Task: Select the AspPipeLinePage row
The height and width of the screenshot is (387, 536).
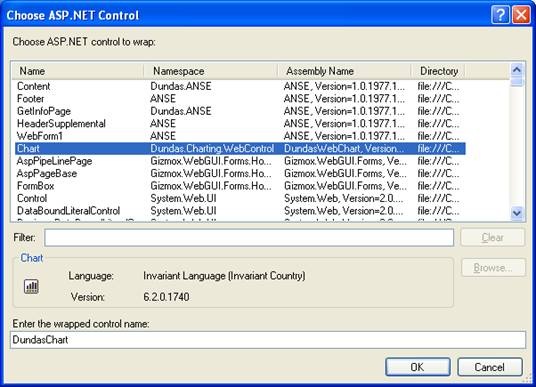Action: (240, 161)
